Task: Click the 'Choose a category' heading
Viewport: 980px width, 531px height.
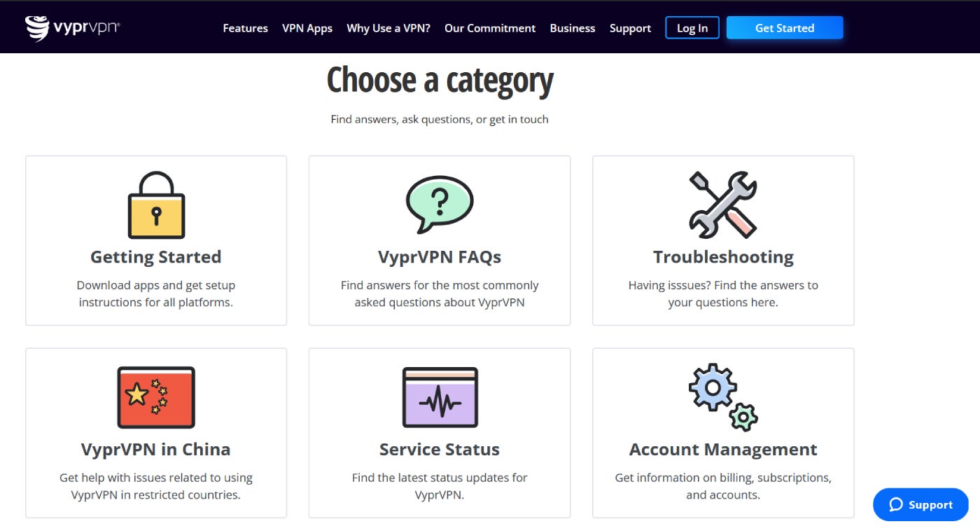Action: coord(440,80)
